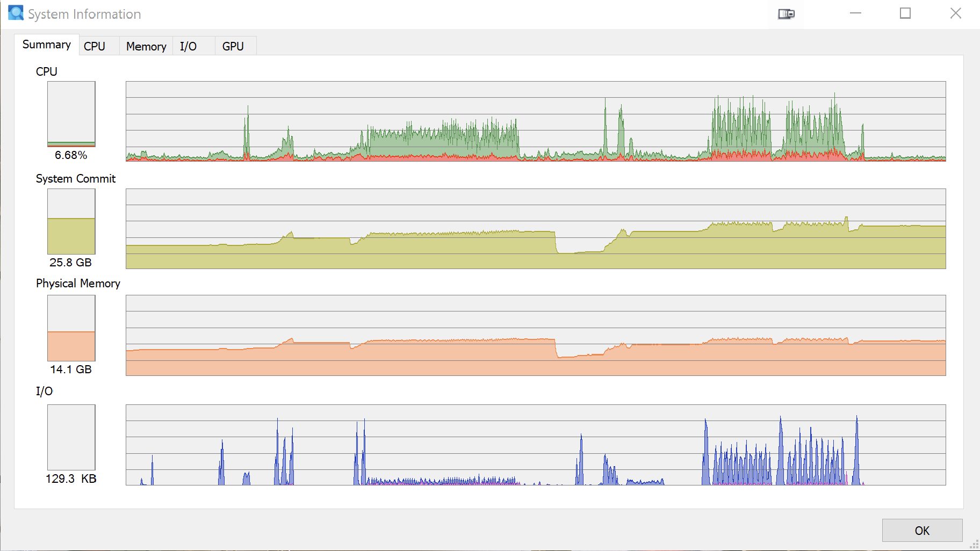Click the System Commit gauge showing 25.8 GB
980x551 pixels.
71,221
